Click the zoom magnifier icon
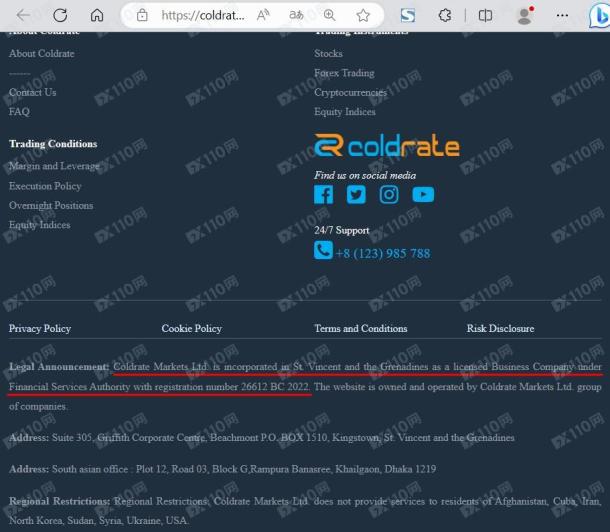 tap(330, 16)
